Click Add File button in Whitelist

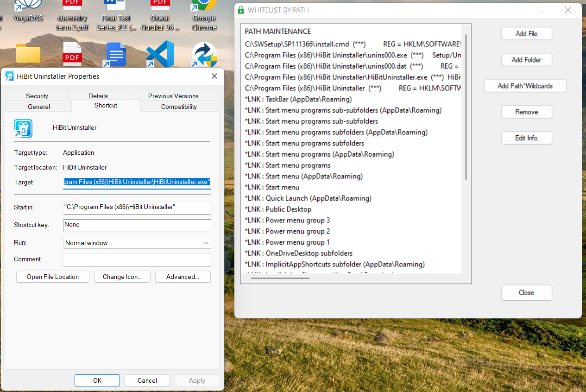click(x=527, y=33)
